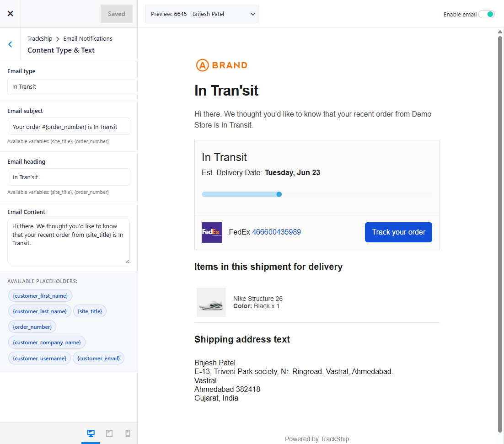504x444 pixels.
Task: Click the shipment progress bar indicator dot
Action: 279,194
